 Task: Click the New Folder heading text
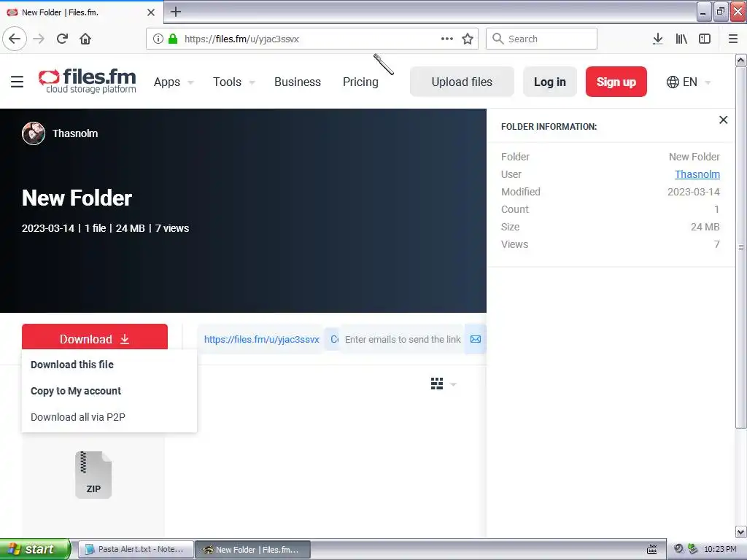77,198
